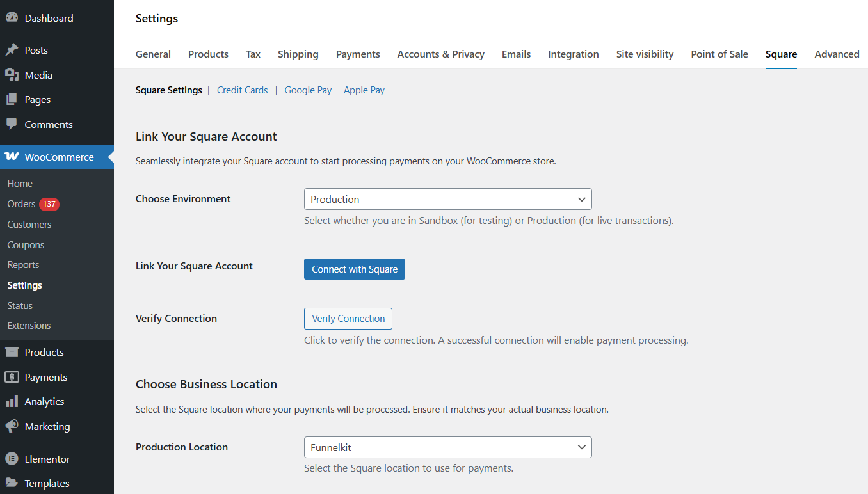The height and width of the screenshot is (494, 868).
Task: Open the Dashboard menu label
Action: pos(49,18)
